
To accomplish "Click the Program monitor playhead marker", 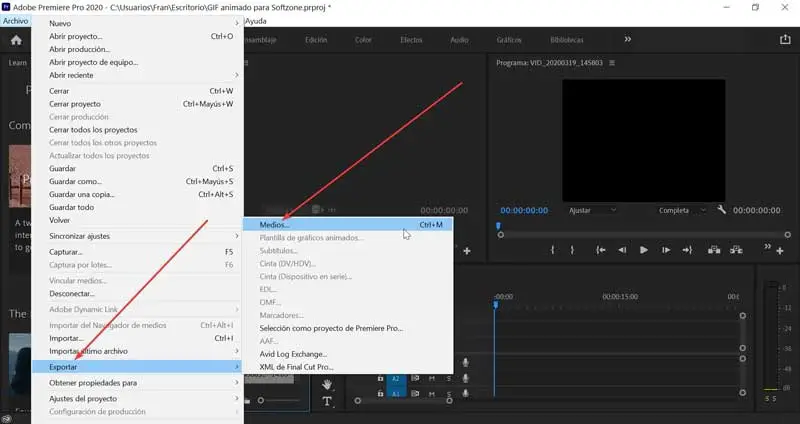I will [x=498, y=226].
